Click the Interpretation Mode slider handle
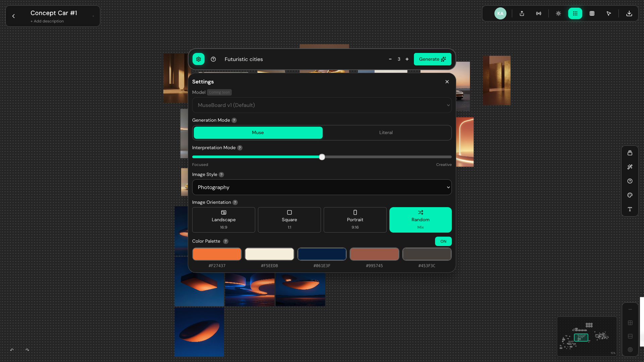This screenshot has width=644, height=362. (322, 157)
